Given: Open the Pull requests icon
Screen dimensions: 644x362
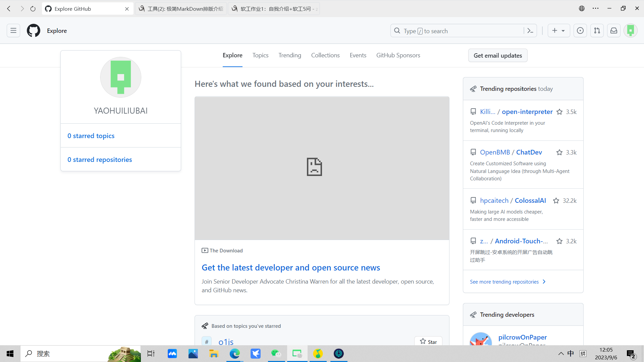Looking at the screenshot, I should [x=597, y=31].
